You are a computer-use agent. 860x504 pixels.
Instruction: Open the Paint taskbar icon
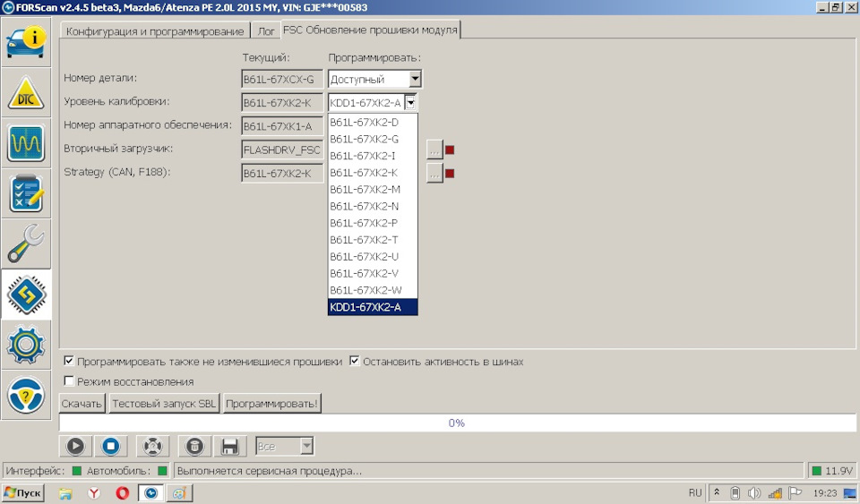point(179,493)
